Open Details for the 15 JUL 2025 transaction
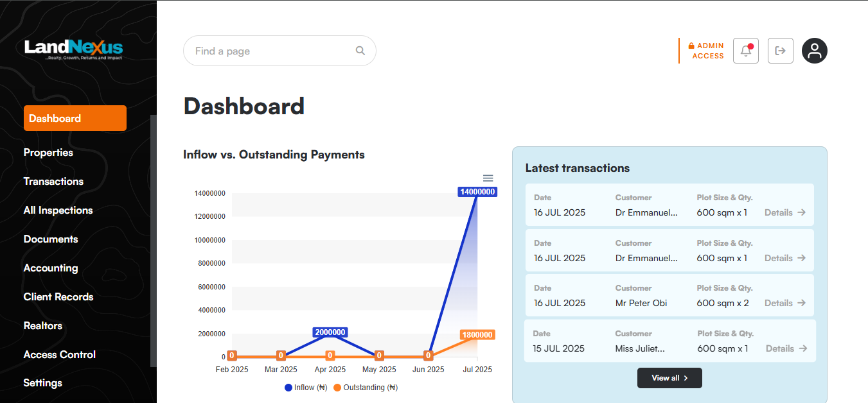This screenshot has height=403, width=868. coord(786,348)
